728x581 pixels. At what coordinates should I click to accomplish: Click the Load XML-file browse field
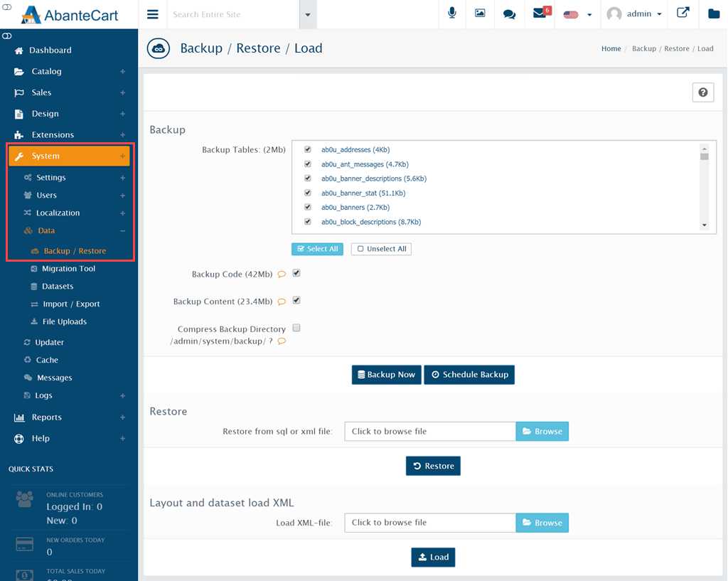coord(430,523)
